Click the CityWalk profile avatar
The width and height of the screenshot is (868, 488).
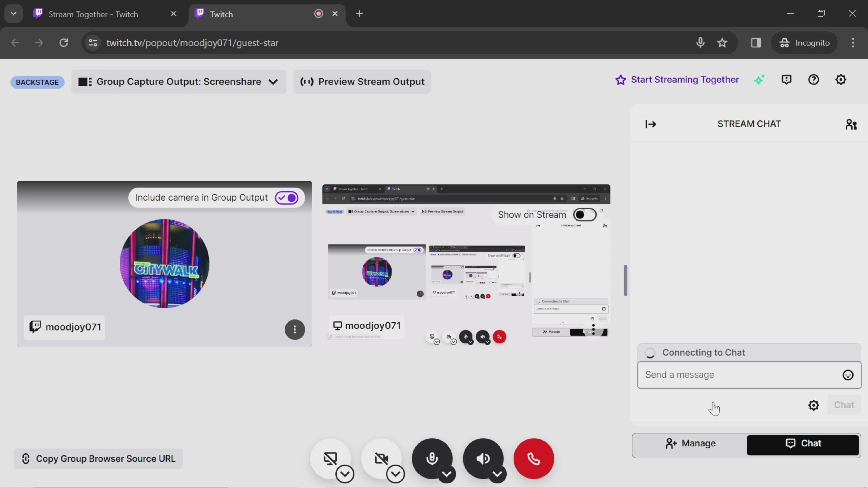(x=164, y=263)
